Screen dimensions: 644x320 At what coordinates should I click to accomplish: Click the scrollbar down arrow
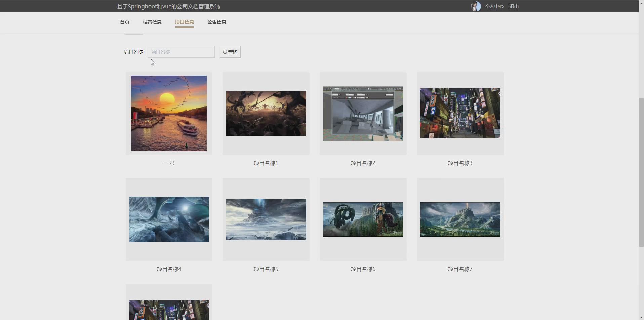click(x=641, y=317)
